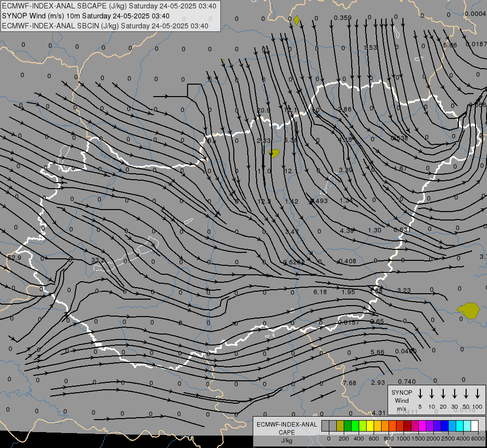Screen dimensions: 487x448
Task: Click the CAPE value 0.0187 on the map
Action: pos(476,44)
